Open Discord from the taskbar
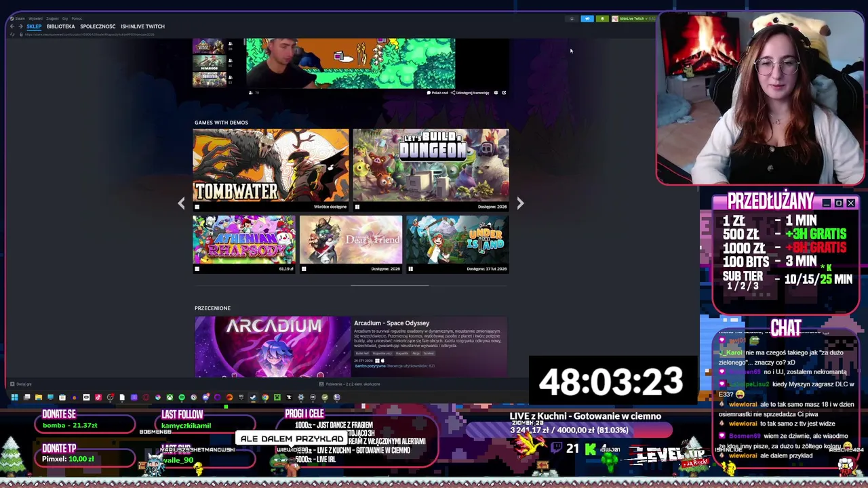This screenshot has width=868, height=488. 205,397
